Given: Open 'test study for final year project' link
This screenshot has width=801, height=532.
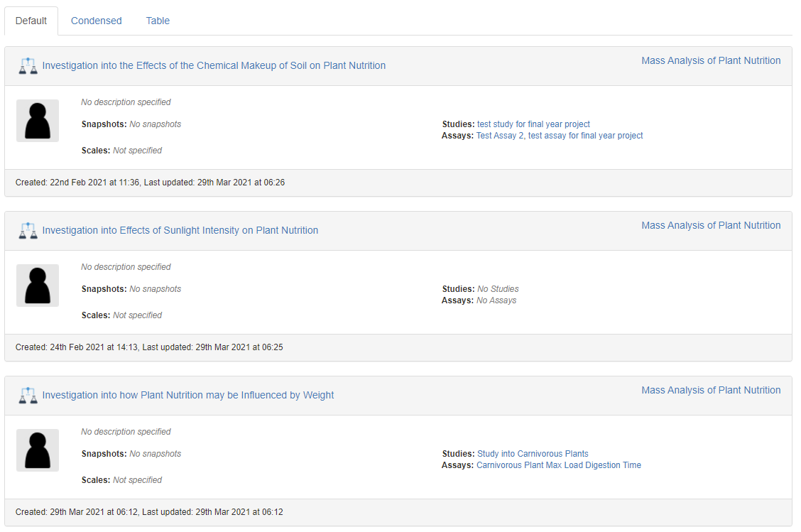Looking at the screenshot, I should tap(533, 124).
